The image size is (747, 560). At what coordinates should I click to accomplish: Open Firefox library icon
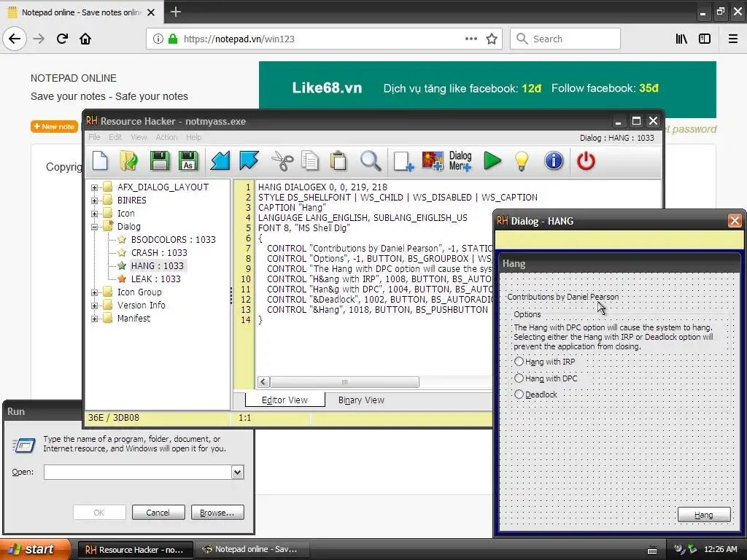tap(681, 39)
